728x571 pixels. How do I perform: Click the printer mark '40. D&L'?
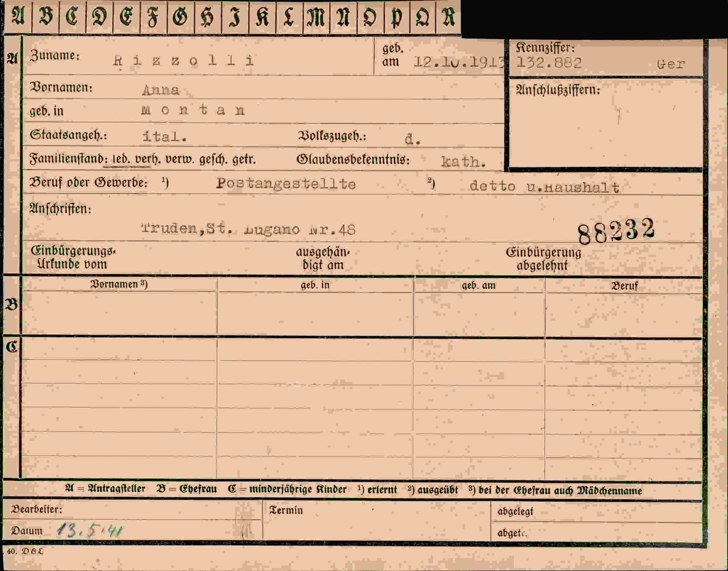25,552
